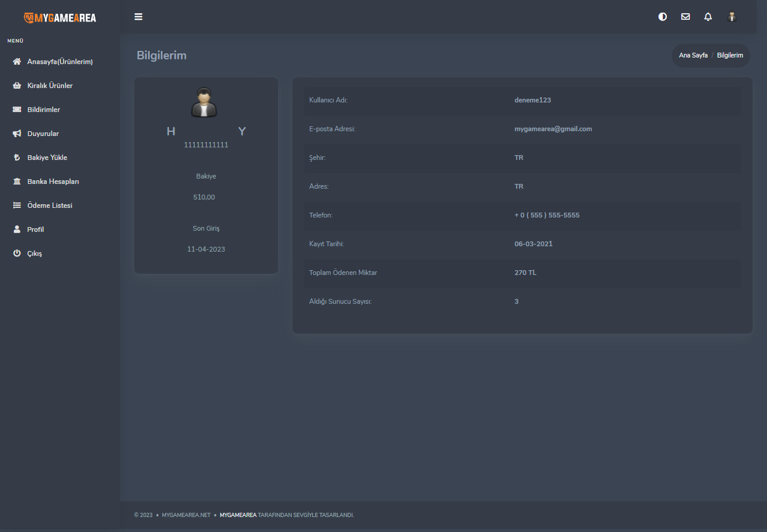
Task: Click the e-mail address mygamearea@gmail.com
Action: click(553, 129)
